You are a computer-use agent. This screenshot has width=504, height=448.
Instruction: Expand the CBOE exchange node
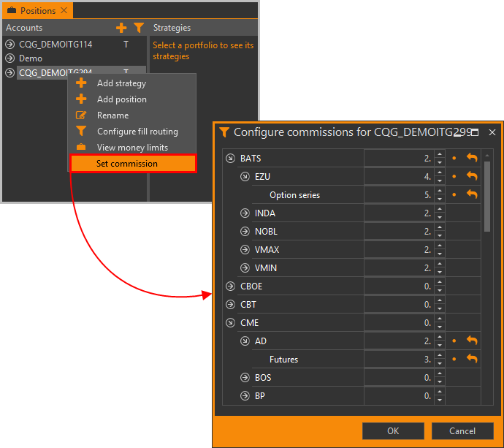coord(230,286)
